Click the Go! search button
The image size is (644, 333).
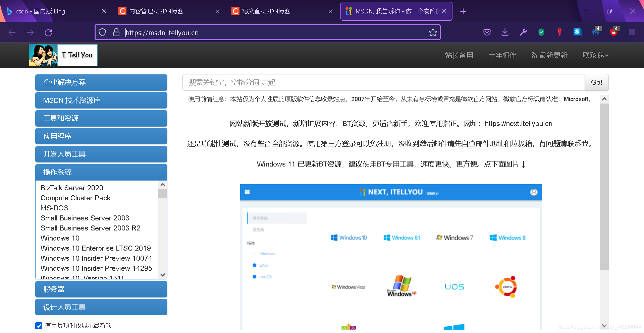pos(596,82)
